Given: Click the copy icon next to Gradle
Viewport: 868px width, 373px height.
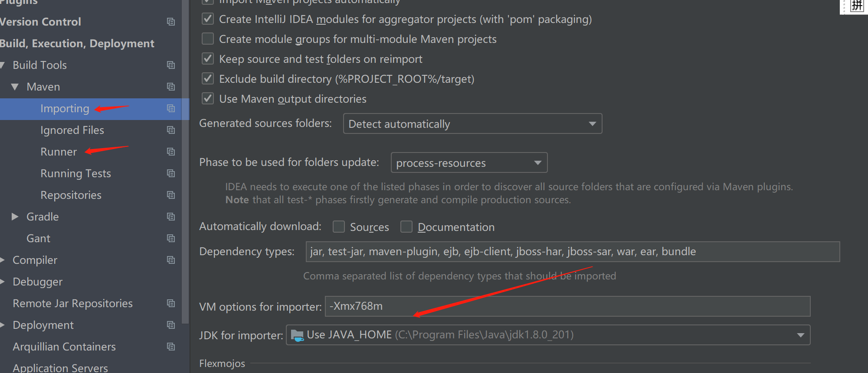Looking at the screenshot, I should click(x=171, y=217).
